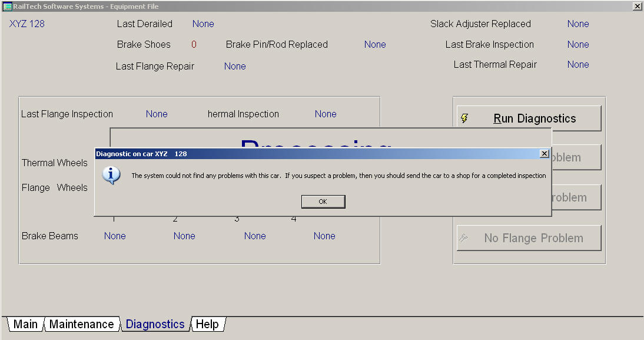Click the Slack Adjuster Replaced None value
Image resolution: width=644 pixels, height=340 pixels.
click(578, 24)
